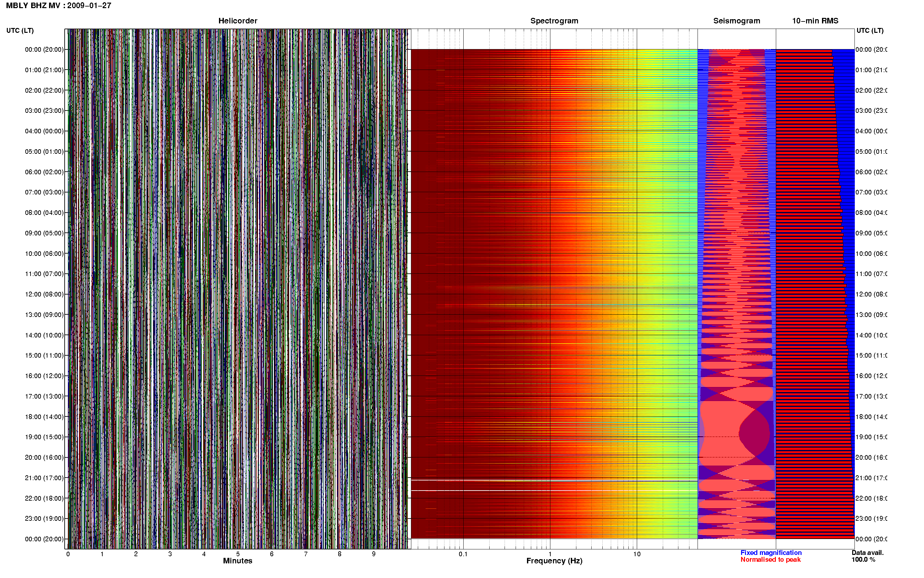Select the '16:00 (12:00)' time label on the helicorder axis
The height and width of the screenshot is (578, 924).
point(44,376)
